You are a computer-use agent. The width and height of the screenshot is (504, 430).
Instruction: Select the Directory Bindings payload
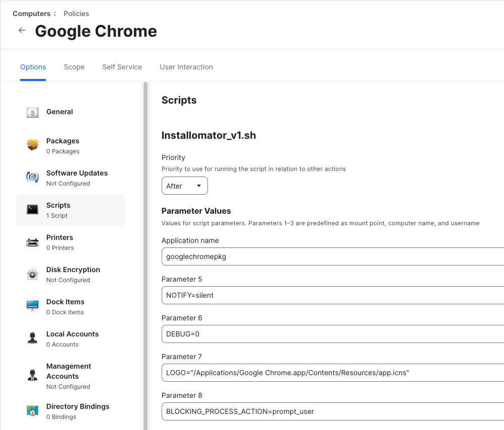70,411
